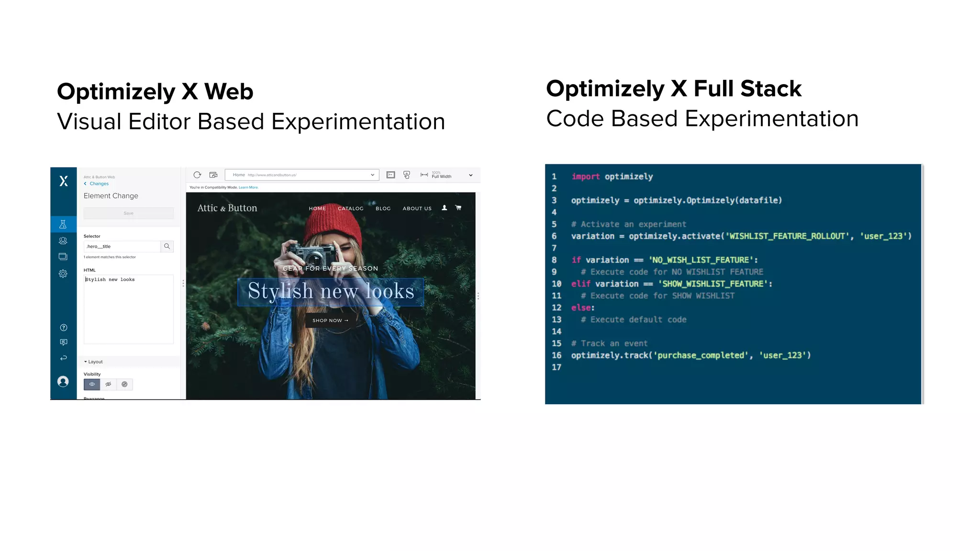Click the Learn More link

click(248, 187)
